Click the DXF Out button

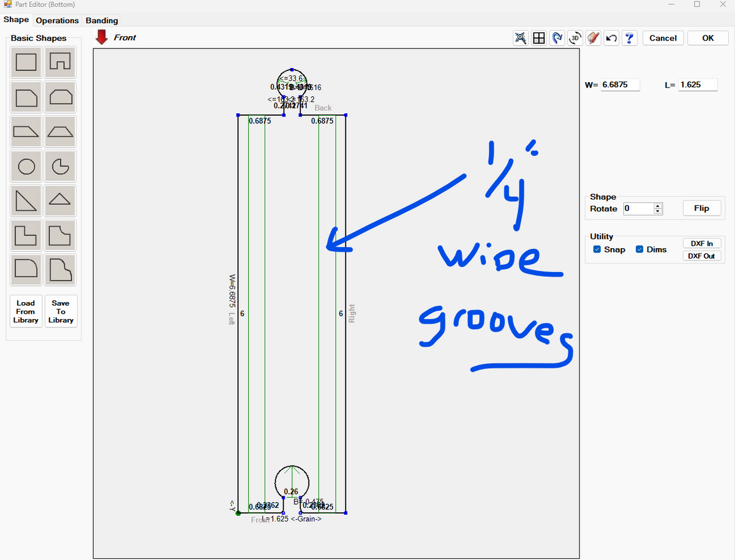pos(701,256)
